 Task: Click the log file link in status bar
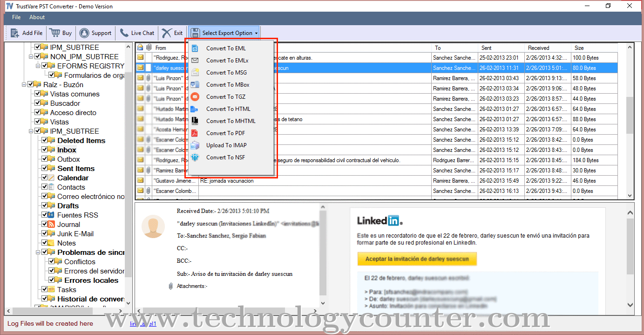point(142,323)
